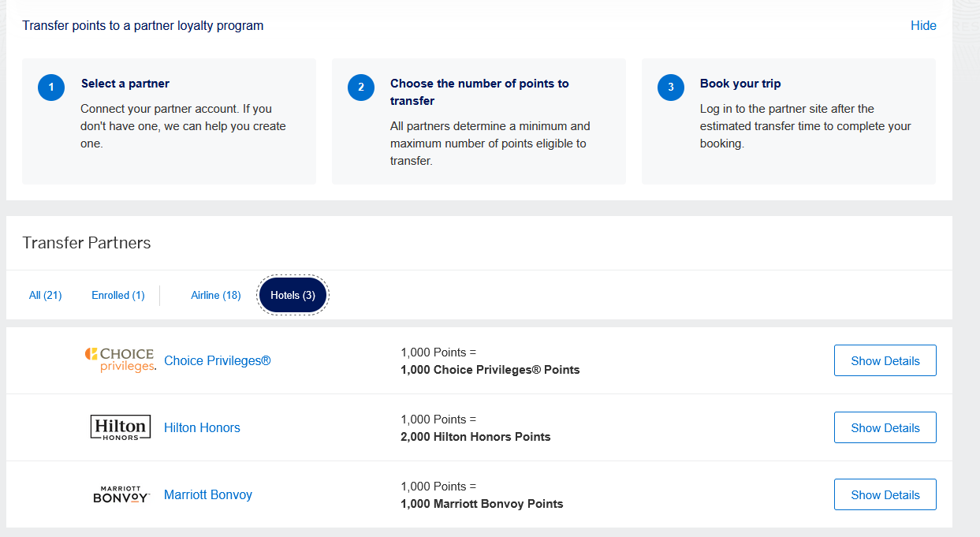Click the step 1 circle icon

coord(51,88)
